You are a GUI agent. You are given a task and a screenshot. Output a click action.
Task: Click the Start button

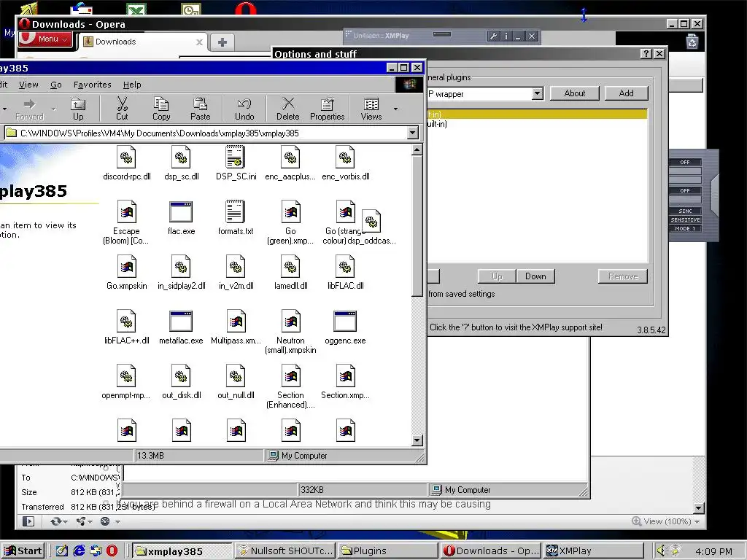pyautogui.click(x=23, y=551)
